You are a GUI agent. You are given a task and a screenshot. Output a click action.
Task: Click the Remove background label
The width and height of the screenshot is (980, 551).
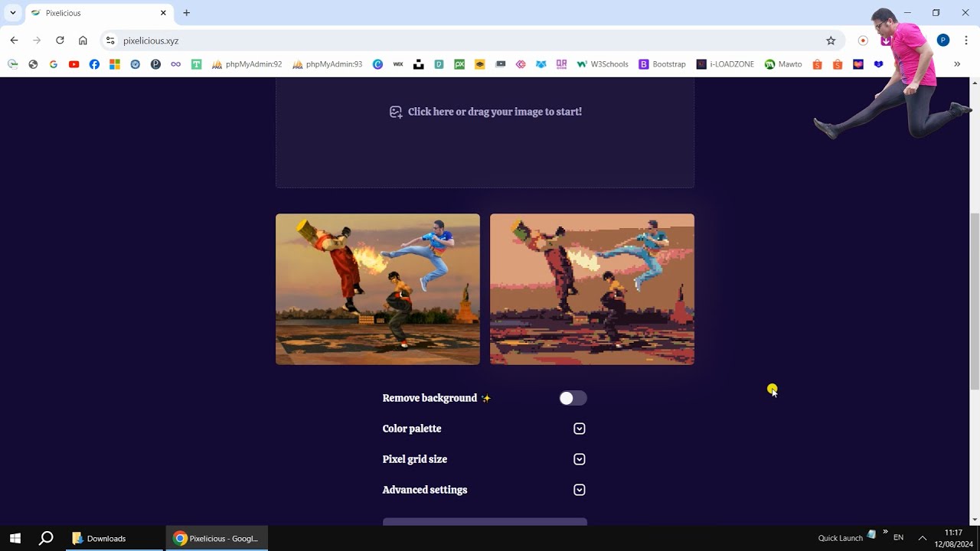pos(430,398)
